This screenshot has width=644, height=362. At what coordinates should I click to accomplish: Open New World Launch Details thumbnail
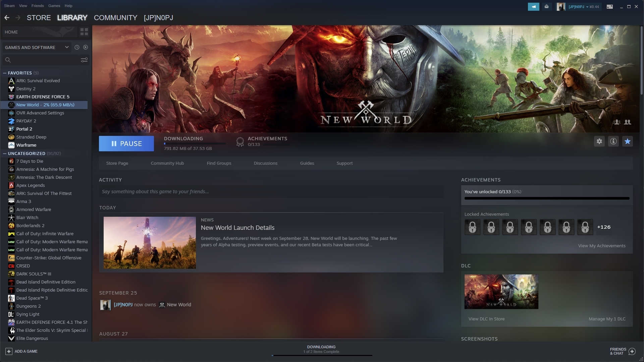pos(150,243)
